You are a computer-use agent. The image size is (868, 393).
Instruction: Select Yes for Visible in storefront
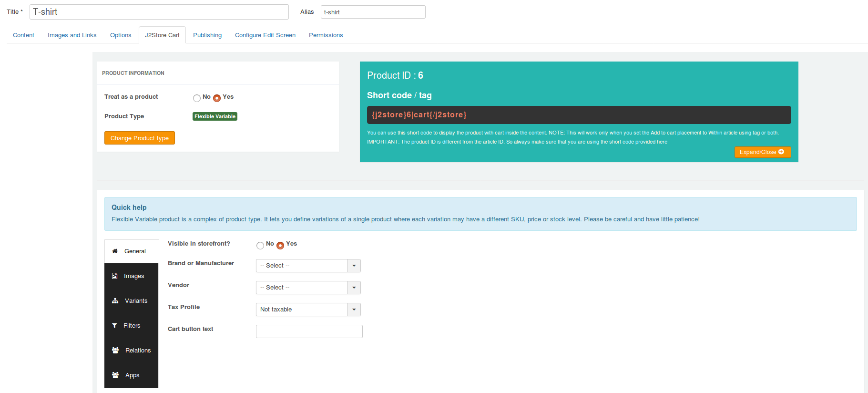[x=280, y=246]
